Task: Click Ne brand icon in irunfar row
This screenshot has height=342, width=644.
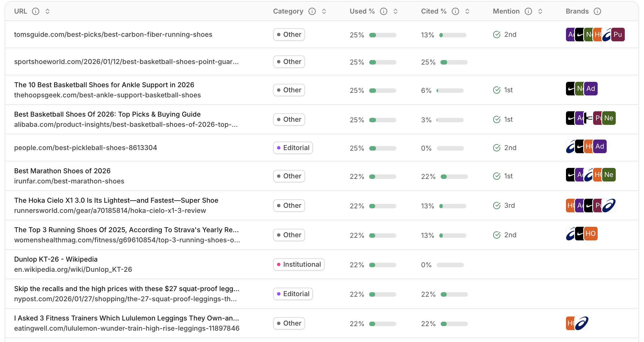Action: coord(609,175)
